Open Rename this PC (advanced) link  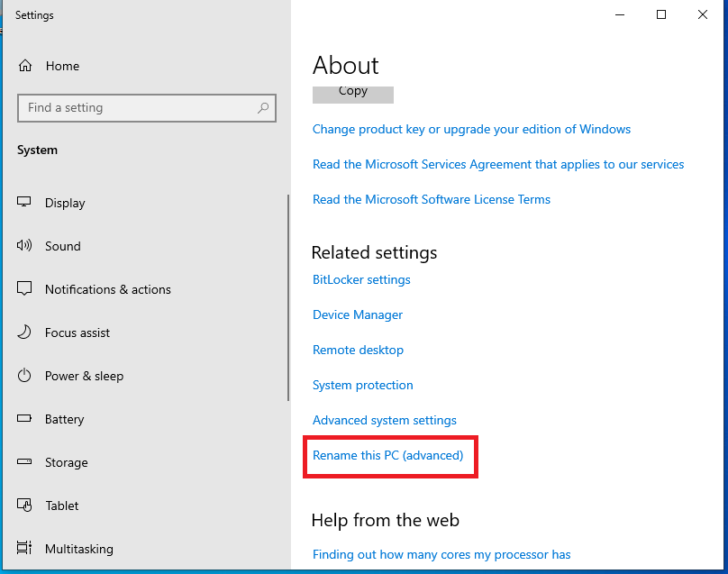tap(387, 455)
